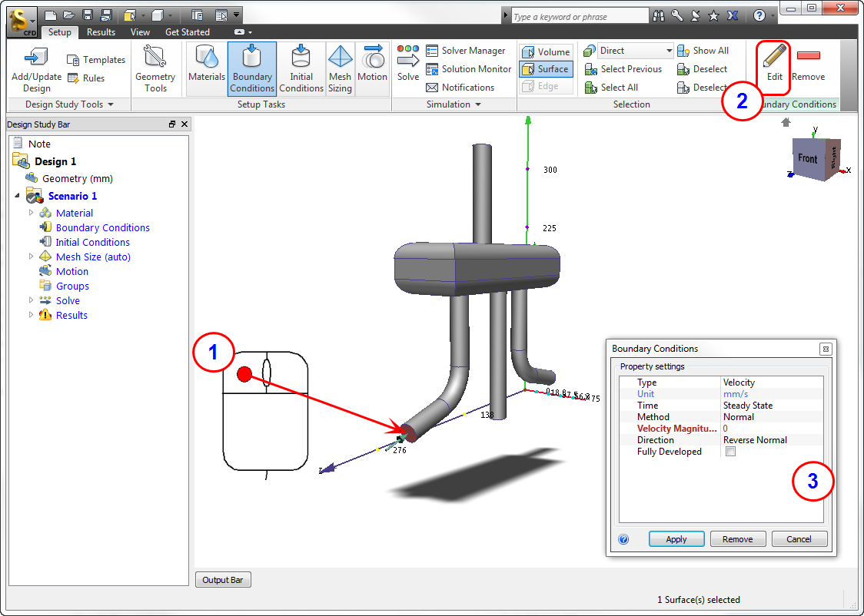Toggle the Fully Developed checkbox
864x616 pixels.
(731, 452)
